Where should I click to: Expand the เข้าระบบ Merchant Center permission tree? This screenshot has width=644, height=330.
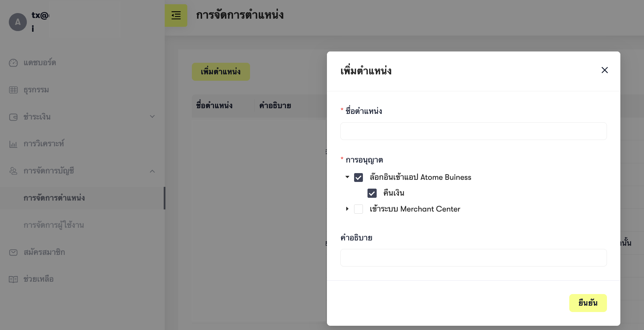pos(347,209)
